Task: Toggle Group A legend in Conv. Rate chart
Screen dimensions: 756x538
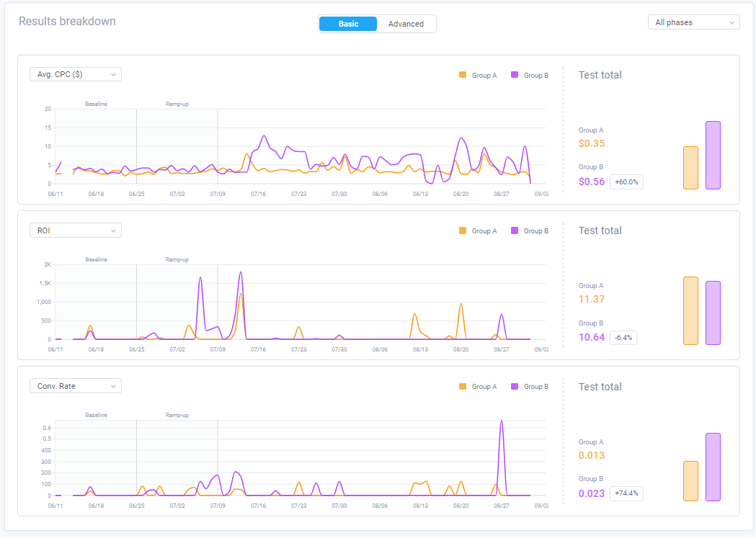Action: pos(478,386)
